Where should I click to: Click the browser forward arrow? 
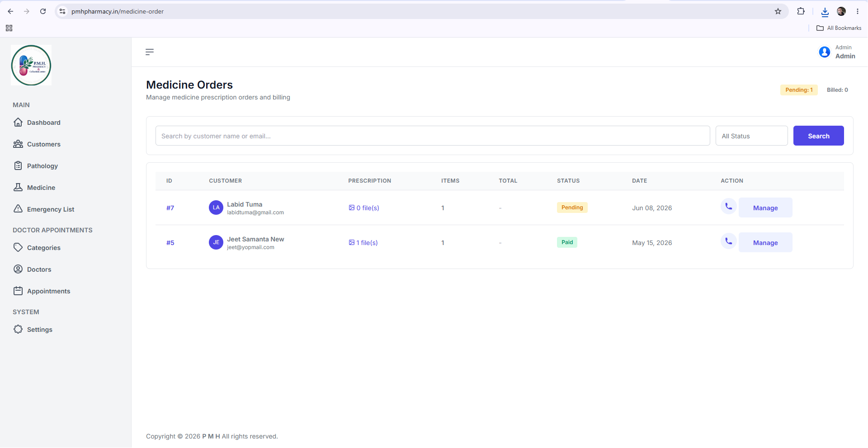click(x=27, y=11)
